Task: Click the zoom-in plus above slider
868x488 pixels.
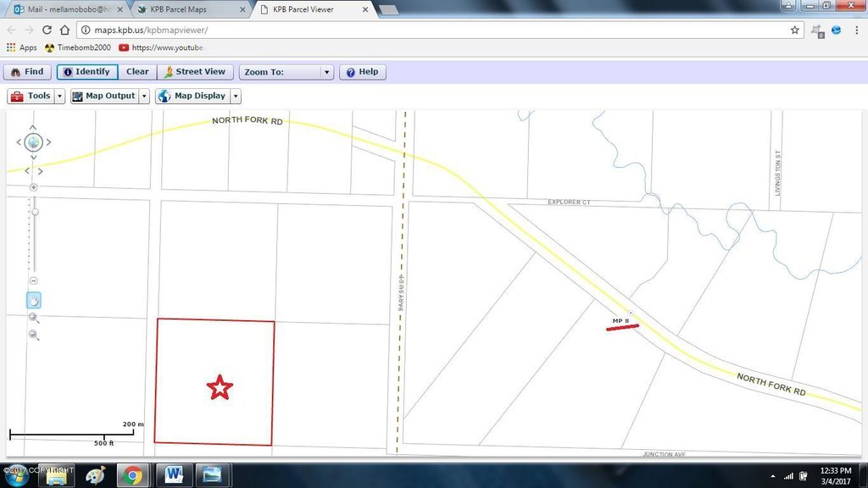Action: point(34,187)
